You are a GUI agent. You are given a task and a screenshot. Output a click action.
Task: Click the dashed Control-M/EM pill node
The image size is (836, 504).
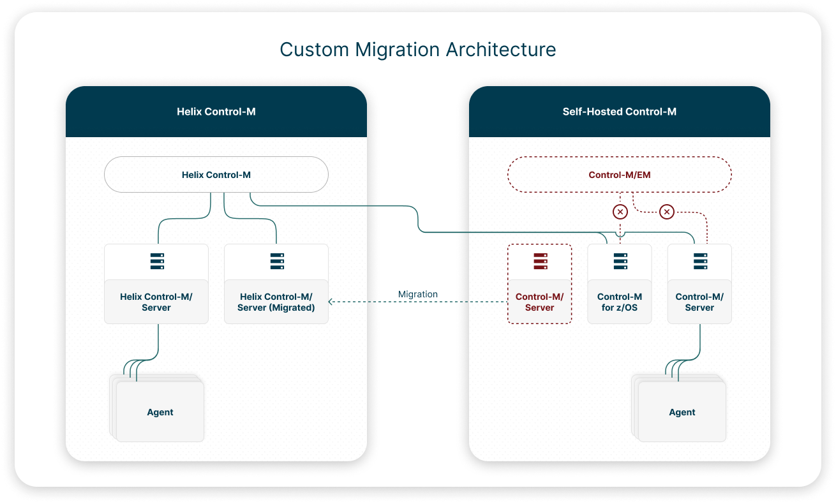click(619, 175)
